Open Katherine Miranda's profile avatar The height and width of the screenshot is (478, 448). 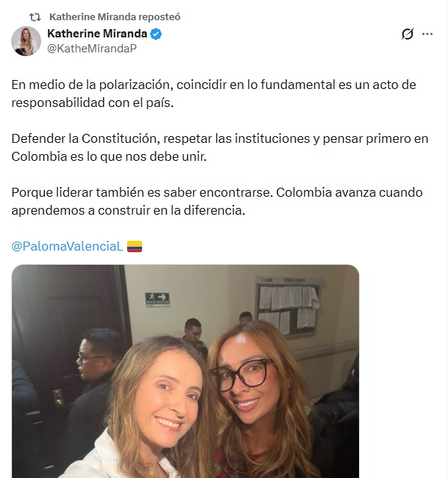[x=26, y=41]
